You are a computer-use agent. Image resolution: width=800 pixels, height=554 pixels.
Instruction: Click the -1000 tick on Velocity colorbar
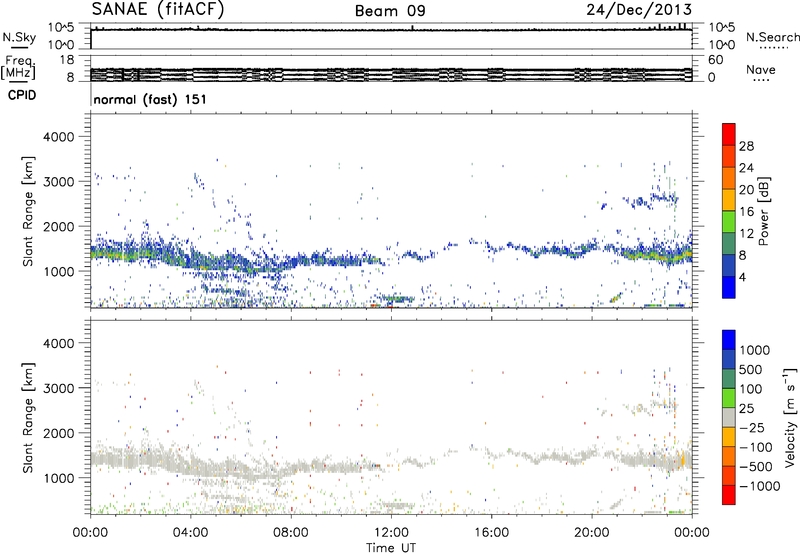coord(760,486)
